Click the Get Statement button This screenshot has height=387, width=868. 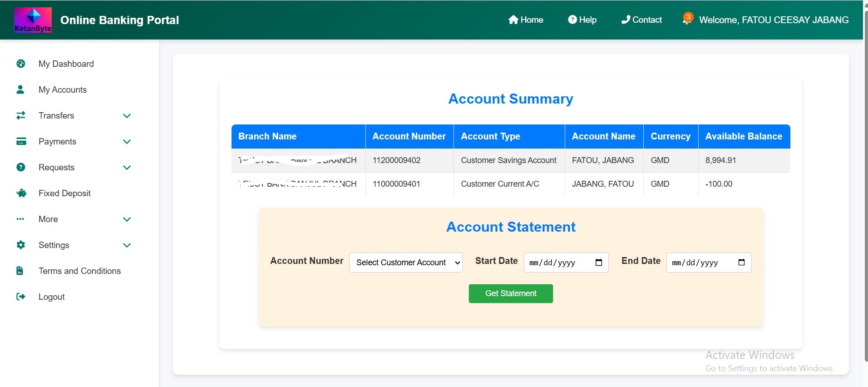tap(511, 293)
